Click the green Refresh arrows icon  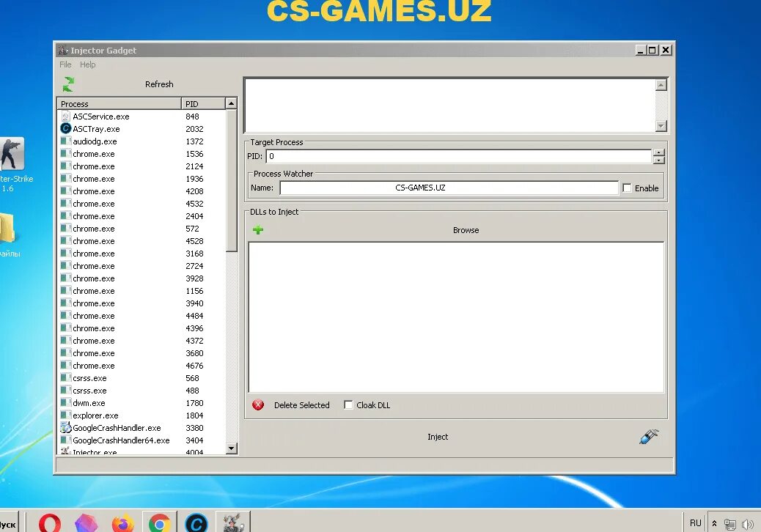(x=68, y=84)
